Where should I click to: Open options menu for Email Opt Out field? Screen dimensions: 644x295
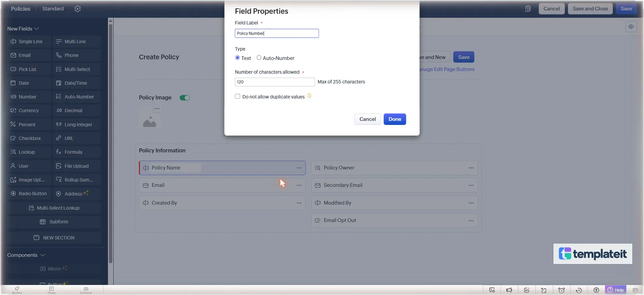[471, 221]
